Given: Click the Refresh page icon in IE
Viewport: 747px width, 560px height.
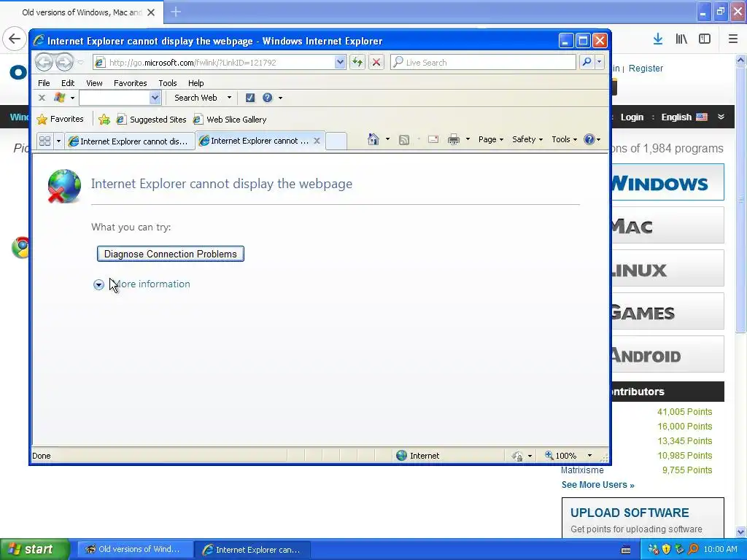Looking at the screenshot, I should pos(357,62).
